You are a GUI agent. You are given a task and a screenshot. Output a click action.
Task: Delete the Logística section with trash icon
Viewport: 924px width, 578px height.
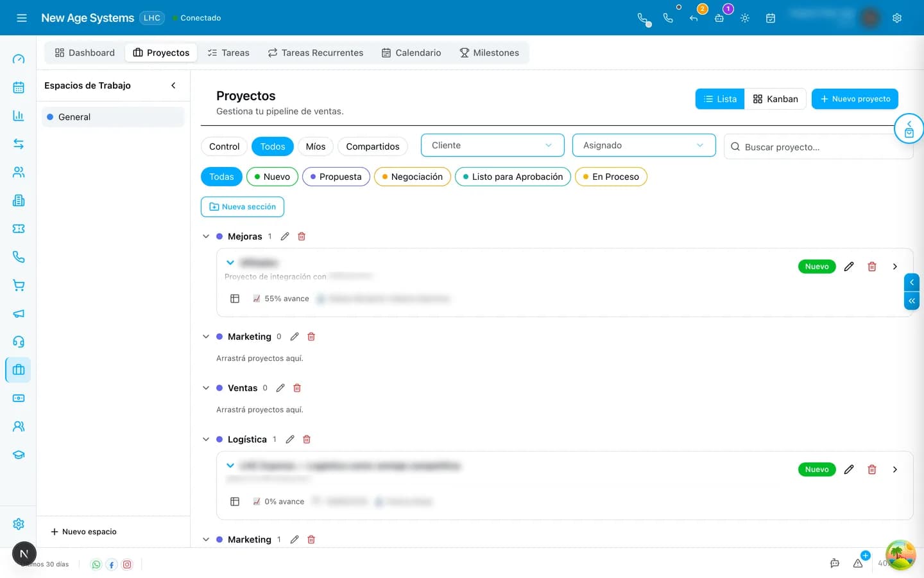point(307,439)
